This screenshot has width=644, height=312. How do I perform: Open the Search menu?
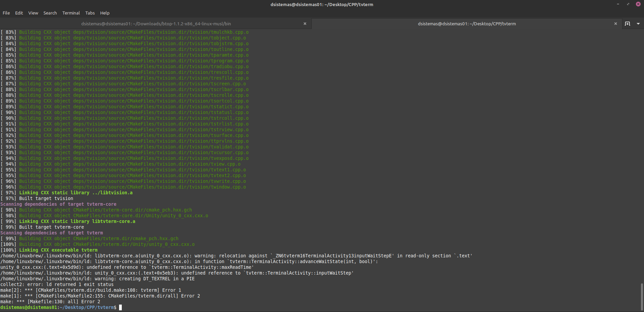click(x=50, y=13)
